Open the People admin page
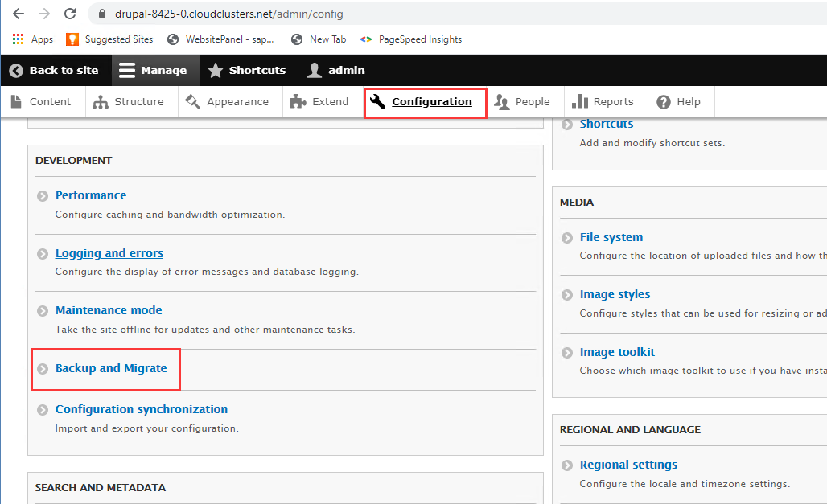Viewport: 827px width, 504px height. coord(523,102)
